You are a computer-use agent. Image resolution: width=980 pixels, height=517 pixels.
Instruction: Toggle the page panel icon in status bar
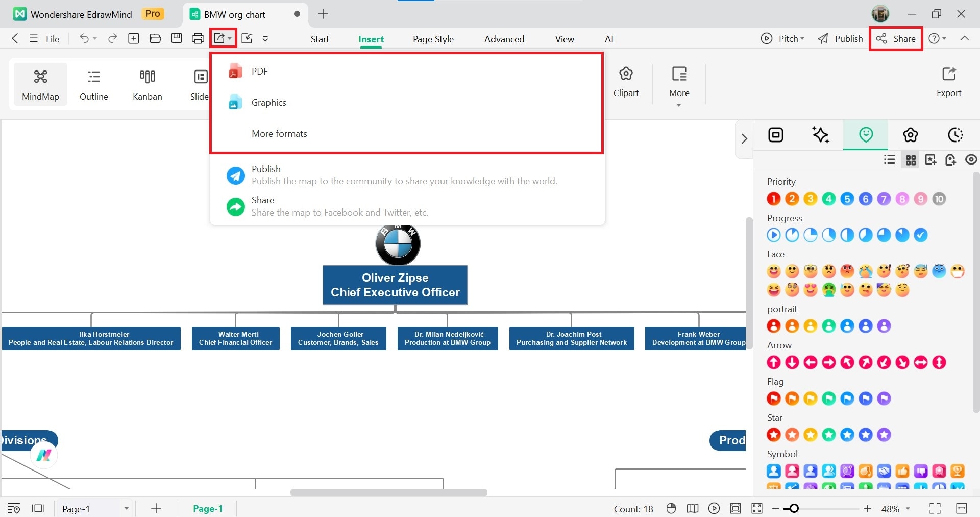pos(38,508)
